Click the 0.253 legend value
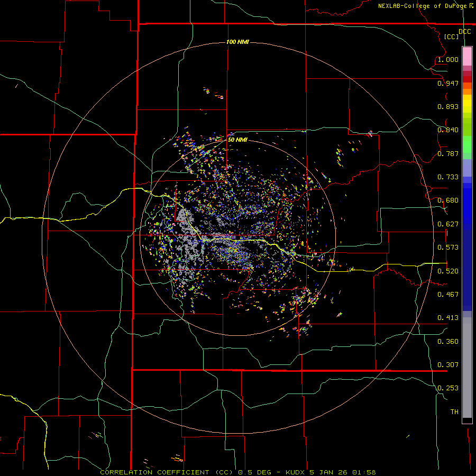The width and height of the screenshot is (476, 476). coord(448,388)
